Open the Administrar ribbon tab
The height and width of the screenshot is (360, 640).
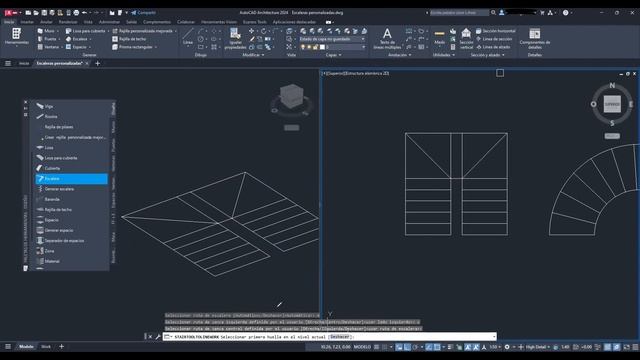(109, 22)
